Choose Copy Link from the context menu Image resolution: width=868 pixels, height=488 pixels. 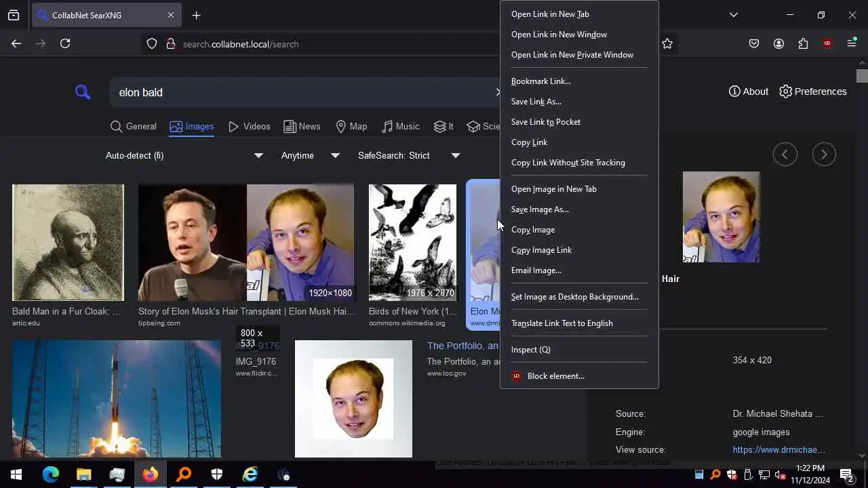pos(579,142)
